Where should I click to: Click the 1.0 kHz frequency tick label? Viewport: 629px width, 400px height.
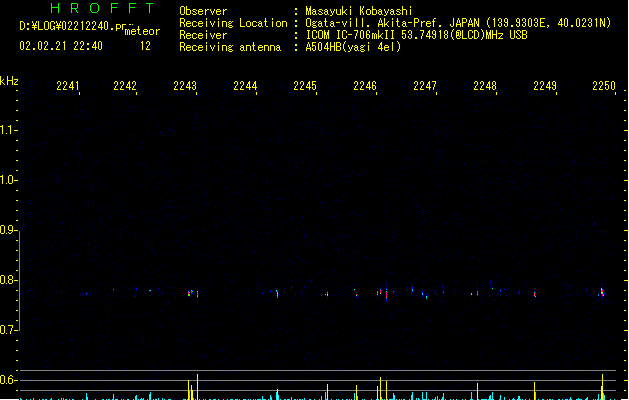(x=7, y=180)
